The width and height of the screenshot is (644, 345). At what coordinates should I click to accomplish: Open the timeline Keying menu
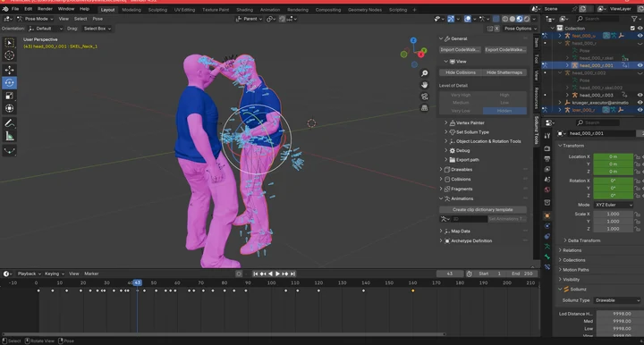point(54,273)
